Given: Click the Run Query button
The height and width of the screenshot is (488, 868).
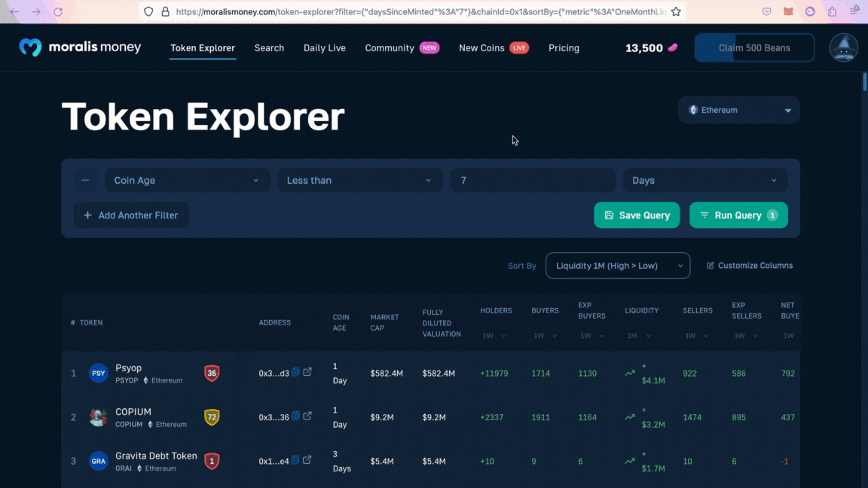Looking at the screenshot, I should click(x=738, y=215).
